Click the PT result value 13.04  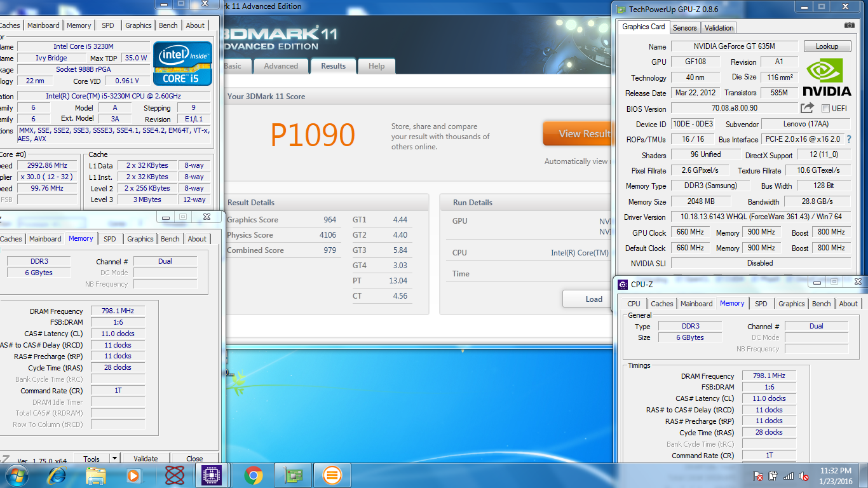click(398, 281)
